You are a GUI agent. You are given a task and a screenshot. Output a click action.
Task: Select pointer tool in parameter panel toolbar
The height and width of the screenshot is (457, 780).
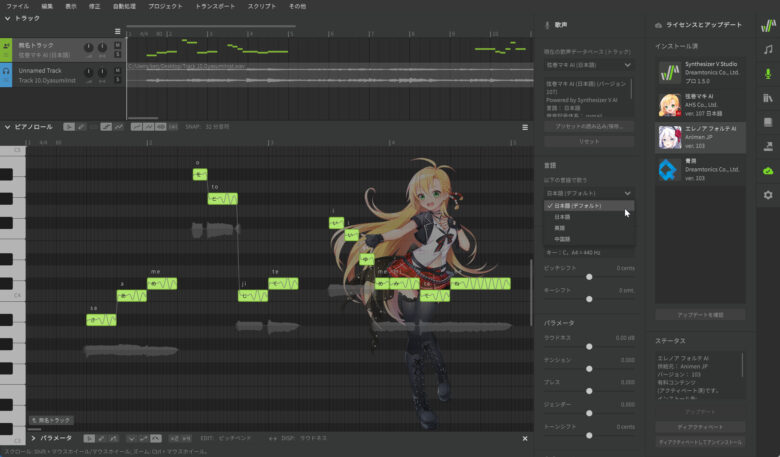coord(89,438)
